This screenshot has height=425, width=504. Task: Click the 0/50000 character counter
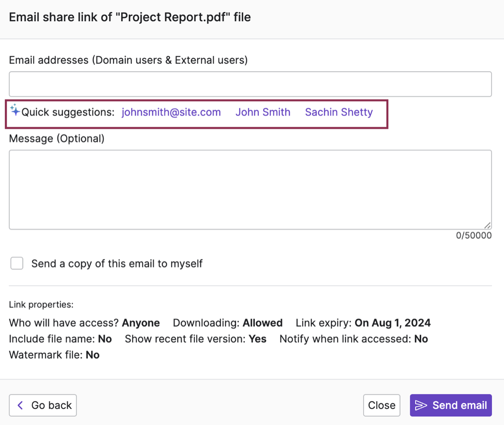click(473, 236)
